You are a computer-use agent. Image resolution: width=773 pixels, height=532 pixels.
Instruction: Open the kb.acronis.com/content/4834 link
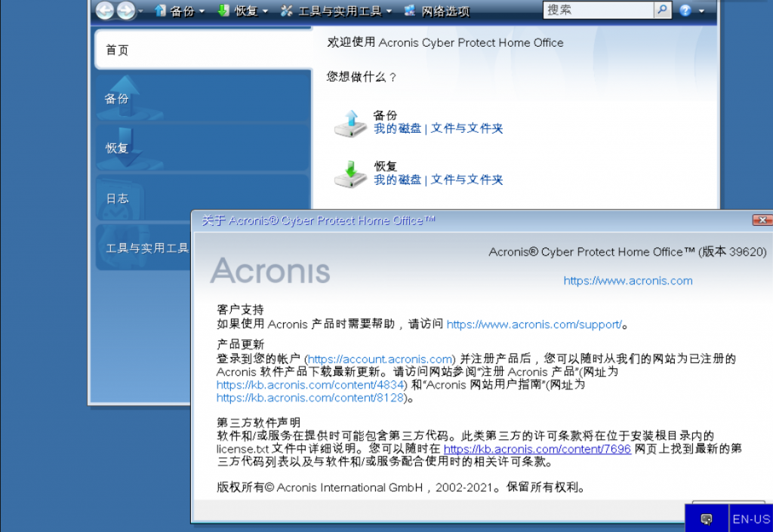pyautogui.click(x=310, y=385)
